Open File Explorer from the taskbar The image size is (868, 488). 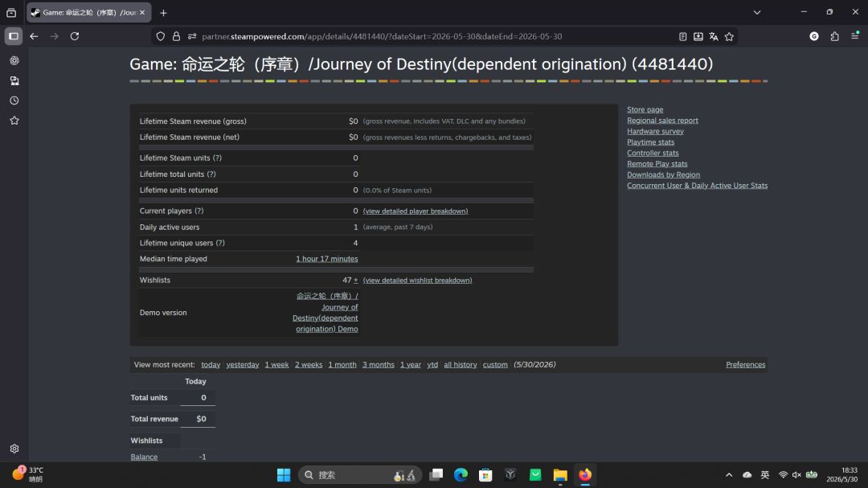tap(560, 474)
